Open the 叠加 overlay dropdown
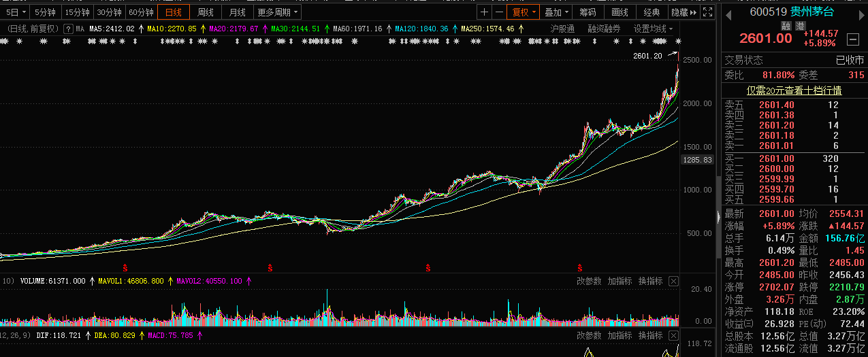 pyautogui.click(x=556, y=12)
